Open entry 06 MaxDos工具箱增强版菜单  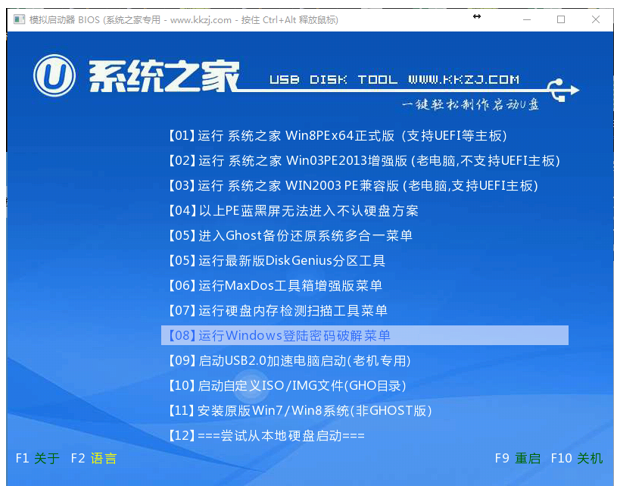pyautogui.click(x=275, y=285)
